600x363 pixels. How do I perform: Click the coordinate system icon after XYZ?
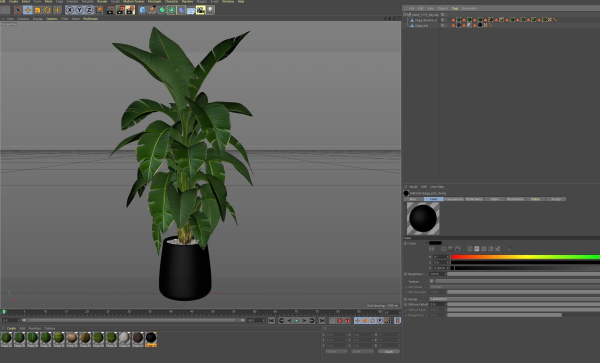tap(99, 10)
